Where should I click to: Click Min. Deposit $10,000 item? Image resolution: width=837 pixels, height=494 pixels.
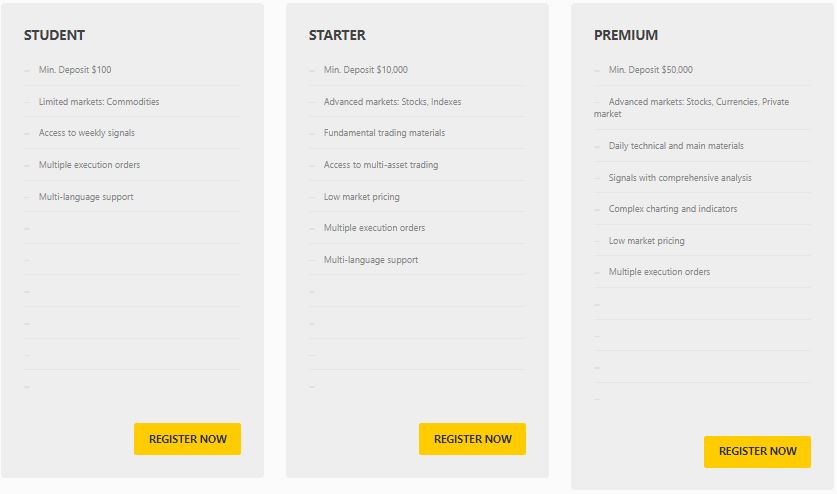click(x=366, y=70)
